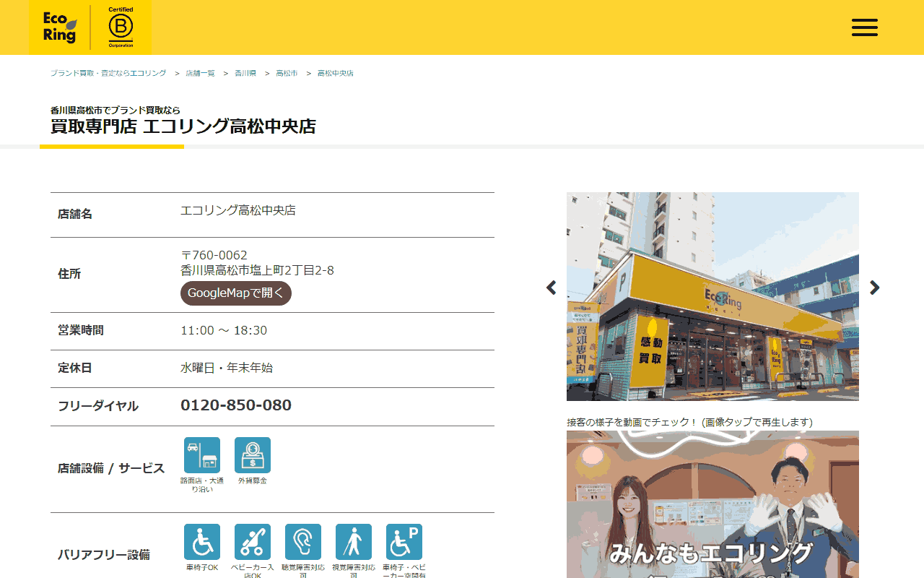Viewport: 924px width, 578px height.
Task: Click the 聴覚障害対応可 ear icon
Action: click(303, 542)
